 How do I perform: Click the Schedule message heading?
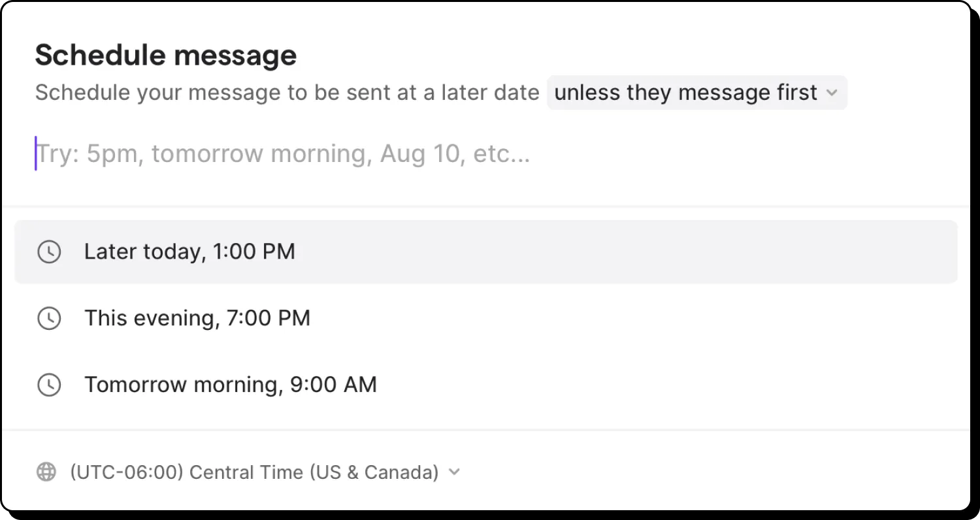click(165, 55)
